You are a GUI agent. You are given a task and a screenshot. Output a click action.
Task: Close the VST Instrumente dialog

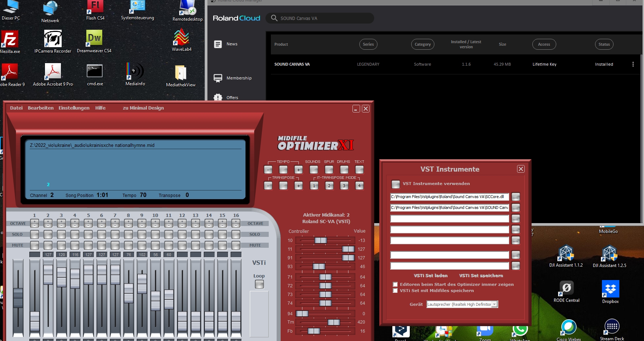[x=521, y=169]
